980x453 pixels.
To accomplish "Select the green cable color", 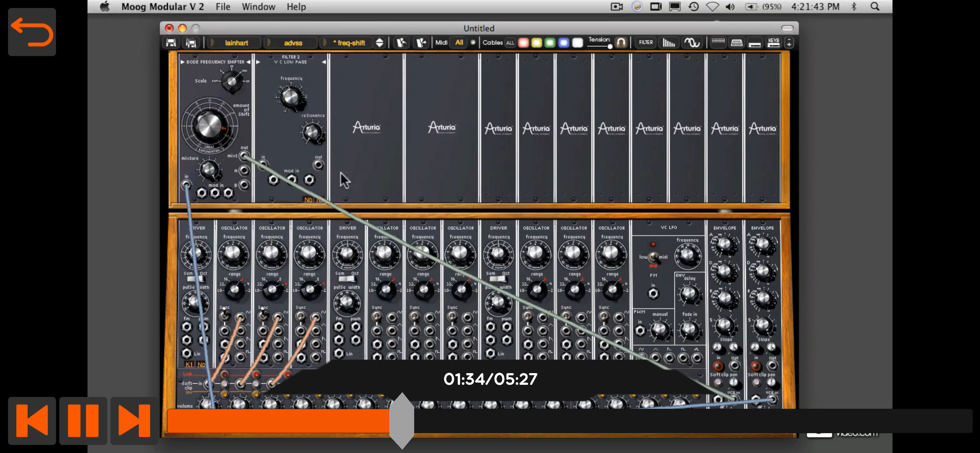I will tap(550, 43).
